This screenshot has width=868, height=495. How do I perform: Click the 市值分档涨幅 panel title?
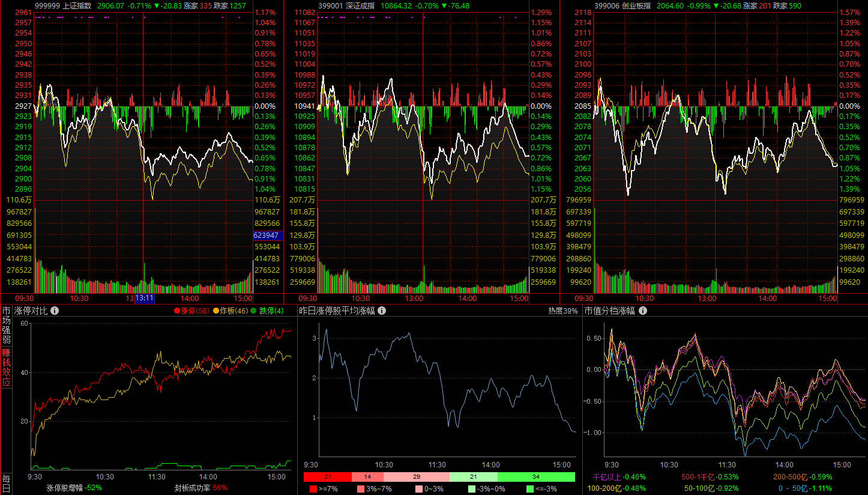click(x=610, y=311)
